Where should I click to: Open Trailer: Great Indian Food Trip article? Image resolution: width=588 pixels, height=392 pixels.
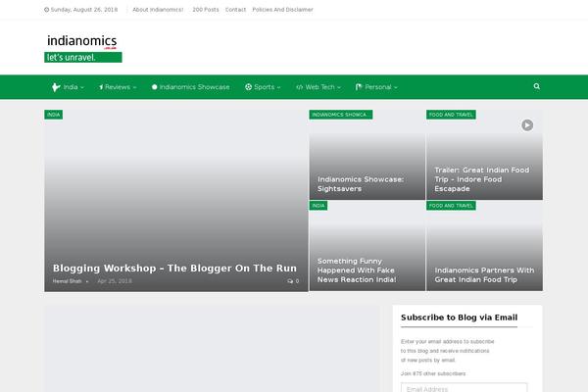[482, 179]
